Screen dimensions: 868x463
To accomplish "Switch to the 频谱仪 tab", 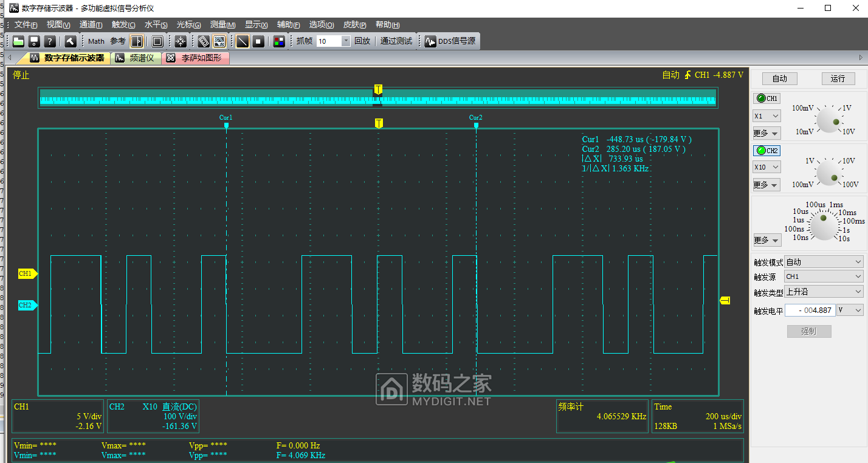I will [x=137, y=58].
